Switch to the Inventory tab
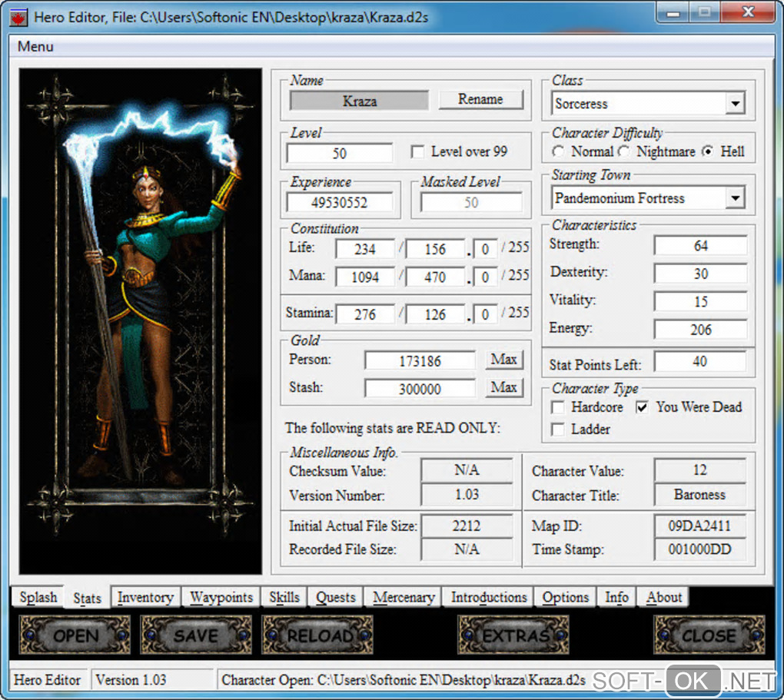This screenshot has width=784, height=700. tap(145, 597)
